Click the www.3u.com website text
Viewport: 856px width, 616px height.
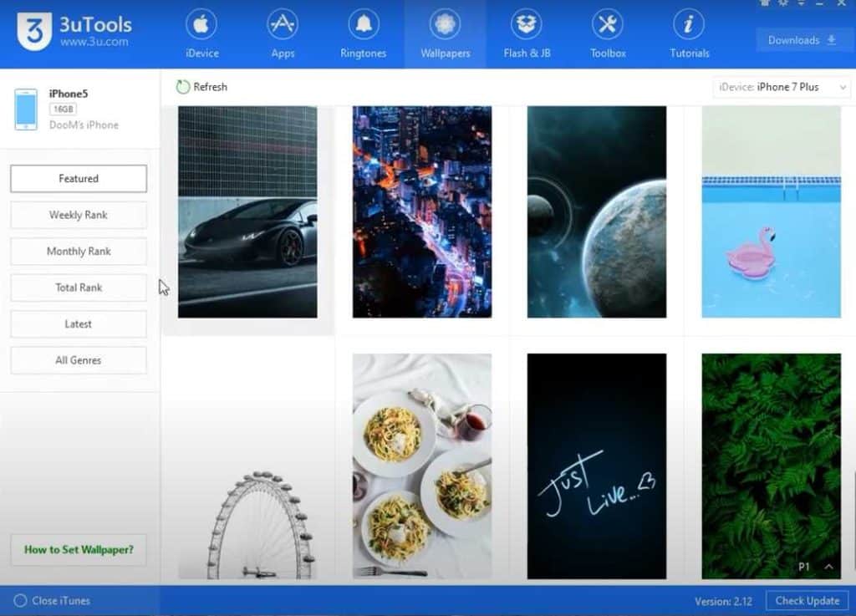click(x=94, y=42)
